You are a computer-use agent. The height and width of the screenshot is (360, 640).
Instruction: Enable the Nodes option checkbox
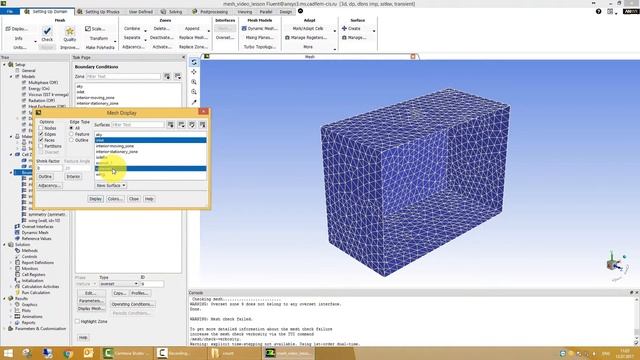41,128
